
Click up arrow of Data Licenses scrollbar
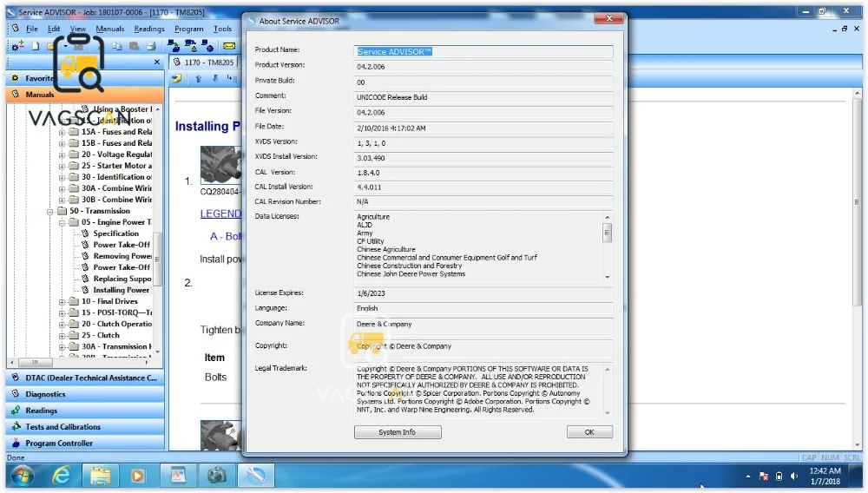point(608,218)
